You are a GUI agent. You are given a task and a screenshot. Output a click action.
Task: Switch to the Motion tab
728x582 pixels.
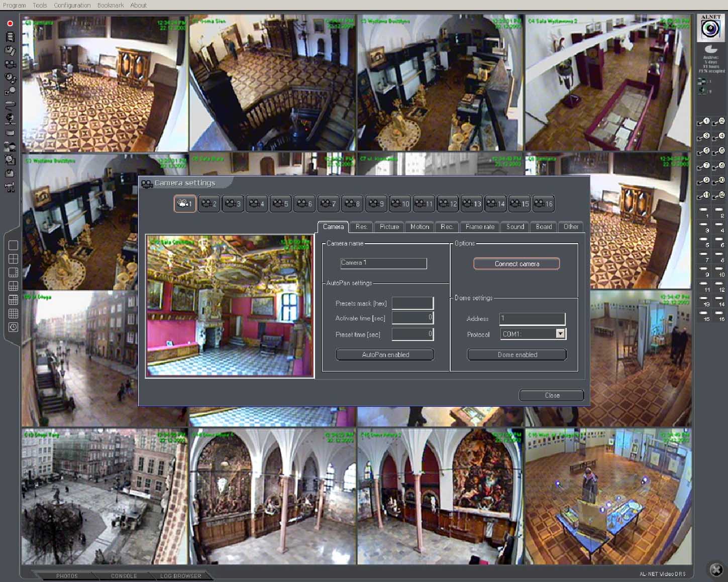(420, 227)
